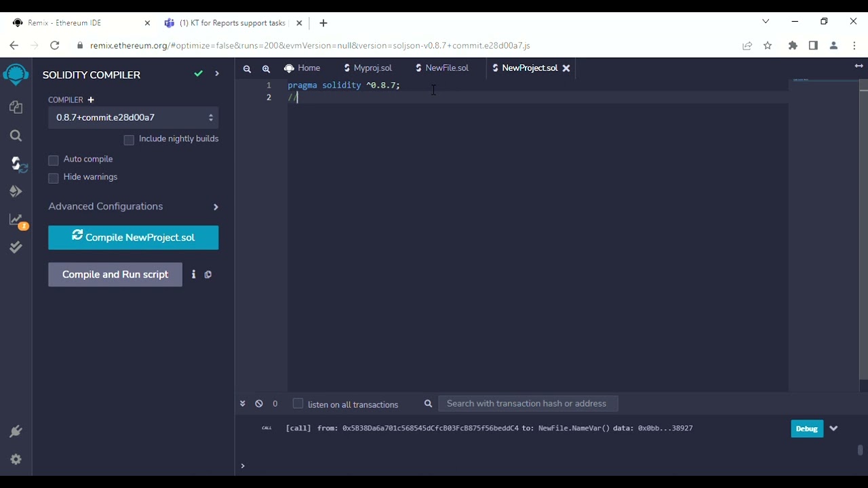This screenshot has height=488, width=868.
Task: Click the browser address bar URL
Action: pyautogui.click(x=310, y=45)
